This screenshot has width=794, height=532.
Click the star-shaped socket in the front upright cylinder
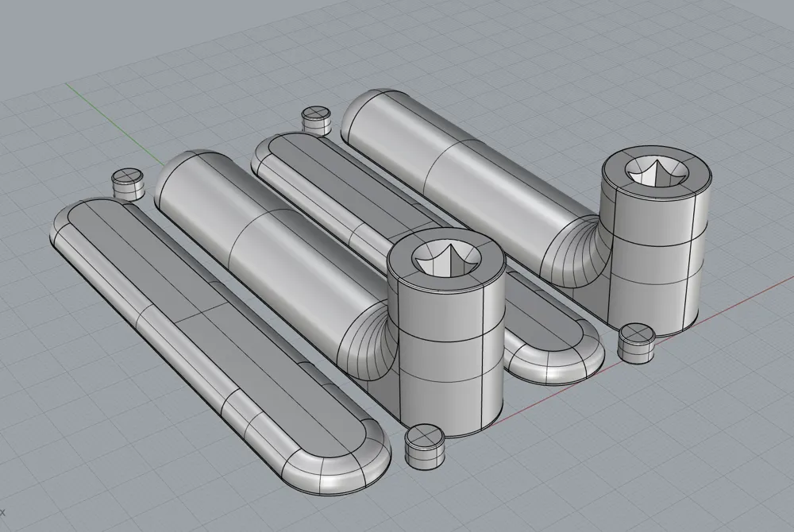coord(446,257)
